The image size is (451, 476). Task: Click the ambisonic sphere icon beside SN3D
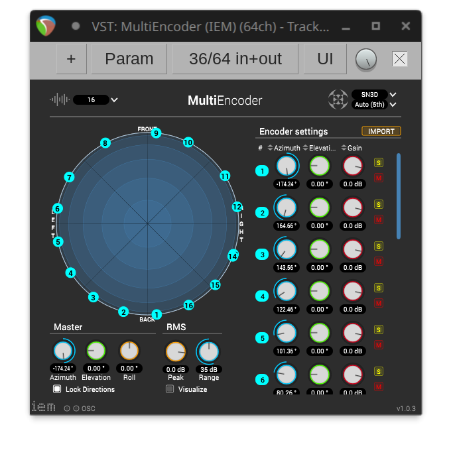[x=338, y=99]
